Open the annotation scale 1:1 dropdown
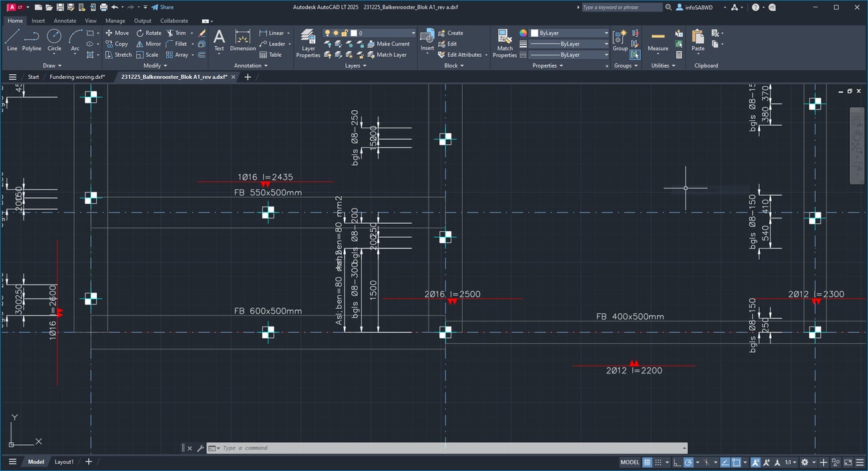 (791, 462)
